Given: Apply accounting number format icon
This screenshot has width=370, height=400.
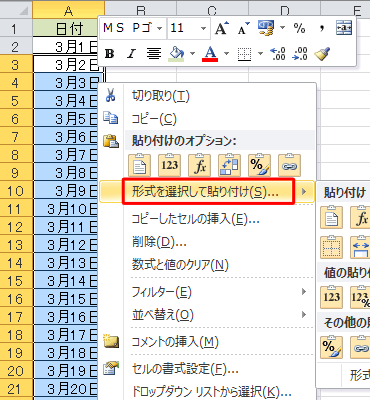Looking at the screenshot, I should (266, 28).
